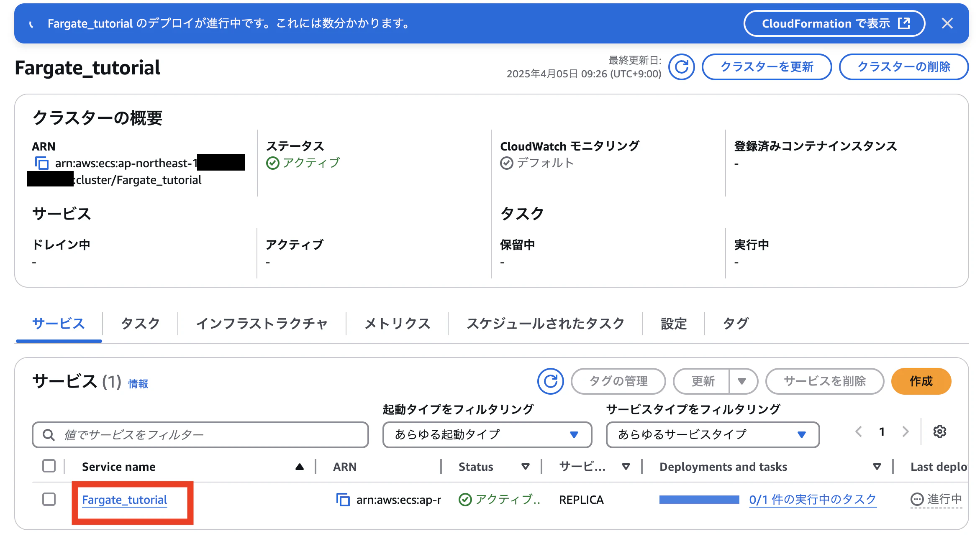Image resolution: width=980 pixels, height=536 pixels.
Task: Click クラスターを更新 button
Action: (767, 67)
